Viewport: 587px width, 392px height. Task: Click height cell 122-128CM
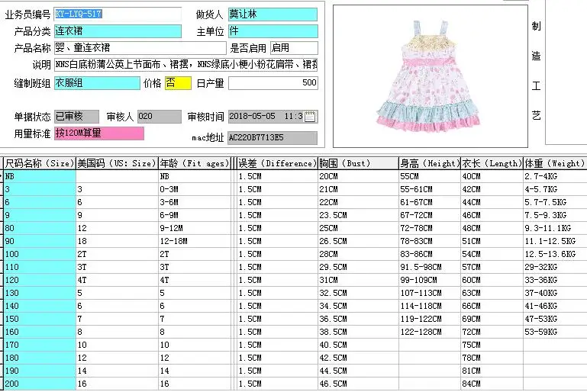pos(430,332)
